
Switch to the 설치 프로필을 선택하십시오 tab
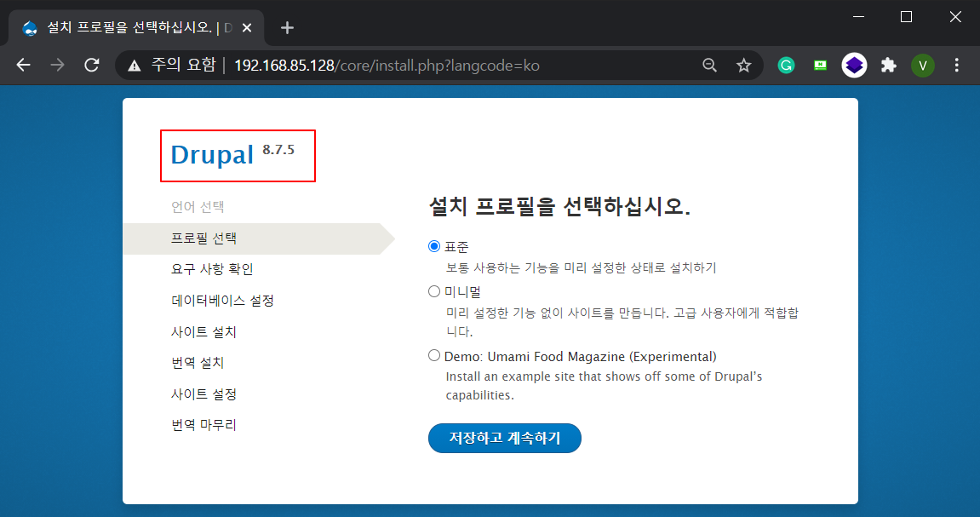(136, 27)
